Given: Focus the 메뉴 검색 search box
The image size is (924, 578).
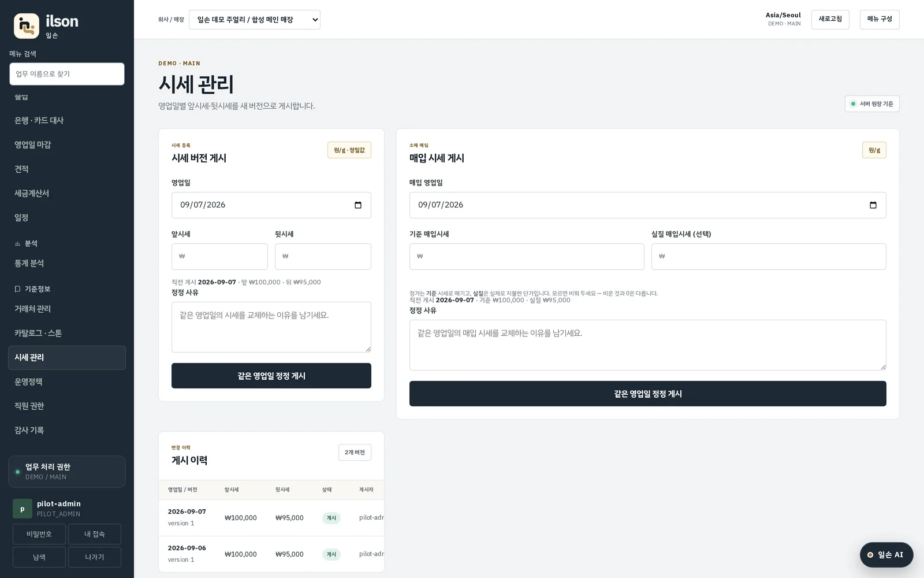Looking at the screenshot, I should [x=67, y=74].
